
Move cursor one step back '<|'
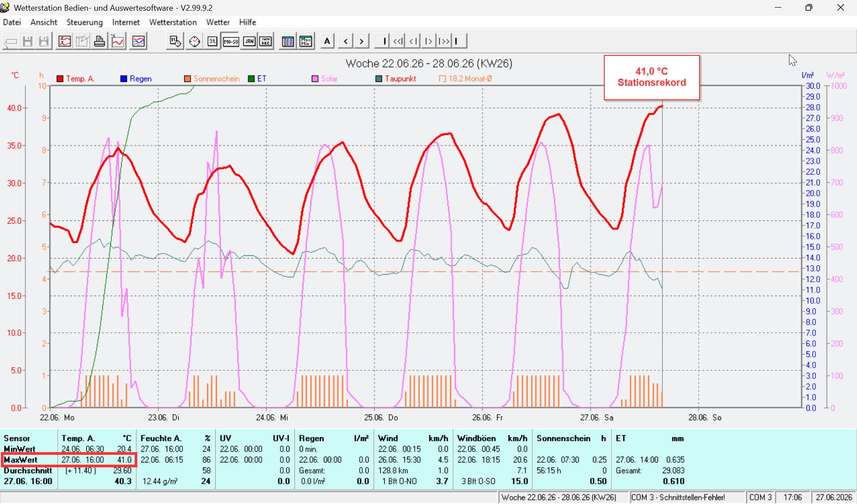point(414,42)
